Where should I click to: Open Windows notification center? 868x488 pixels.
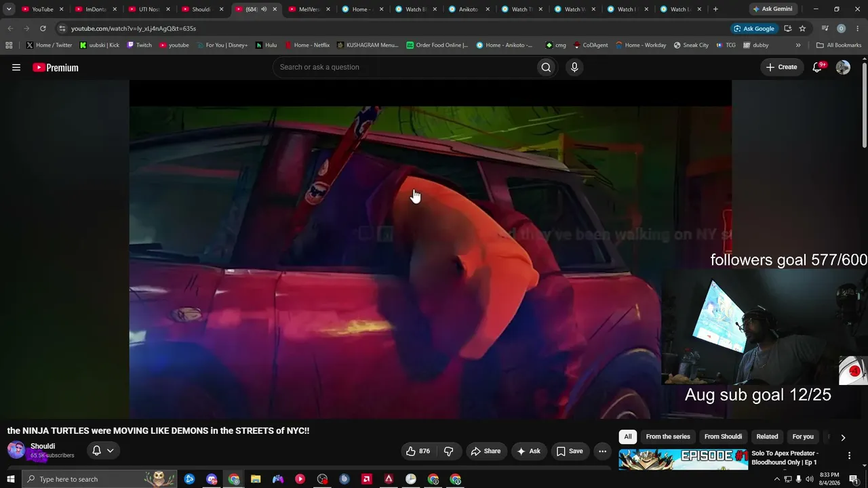(853, 479)
